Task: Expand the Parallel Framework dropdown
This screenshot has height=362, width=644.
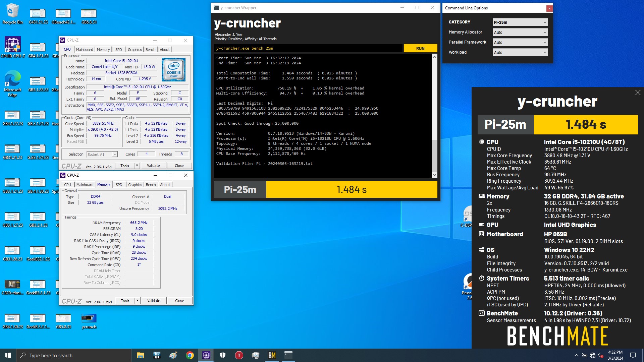Action: click(x=520, y=42)
